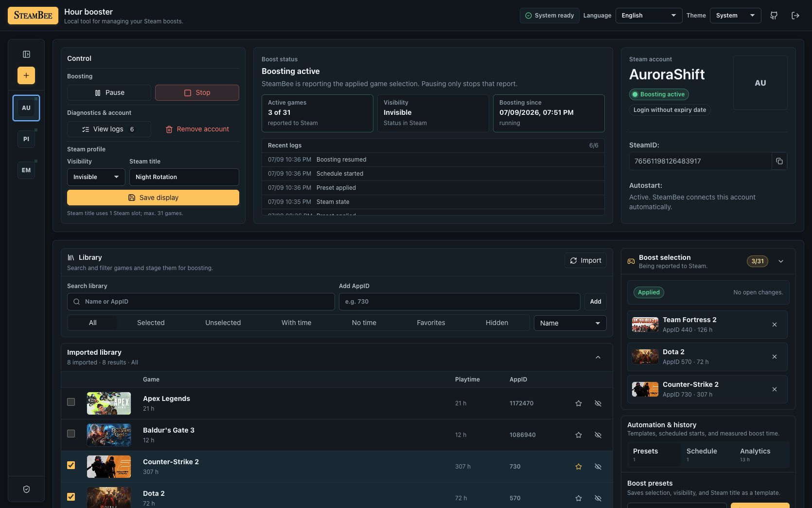Click the Team Fortress 2 thumbnail
812x508 pixels.
pyautogui.click(x=645, y=325)
